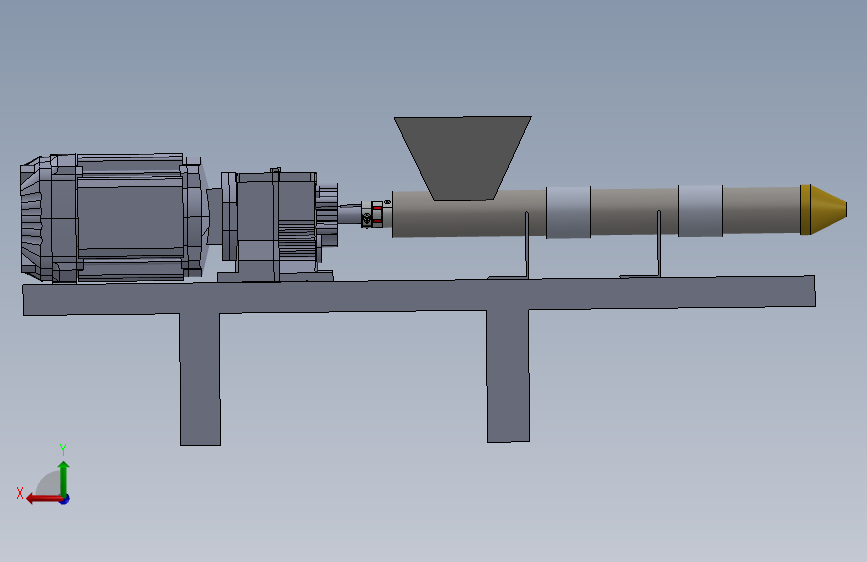Select the heater band nearest the hopper
The image size is (867, 562).
tap(568, 212)
